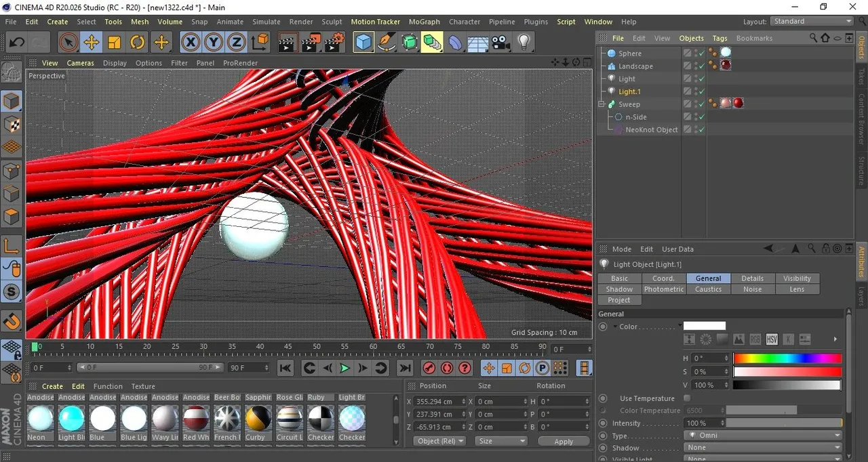Switch to Model mode
This screenshot has width=868, height=462.
(12, 102)
